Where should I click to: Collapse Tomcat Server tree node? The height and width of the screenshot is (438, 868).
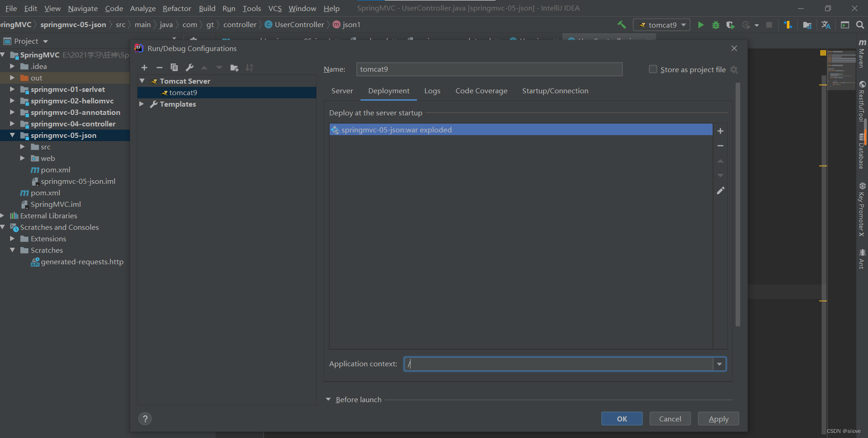[142, 81]
